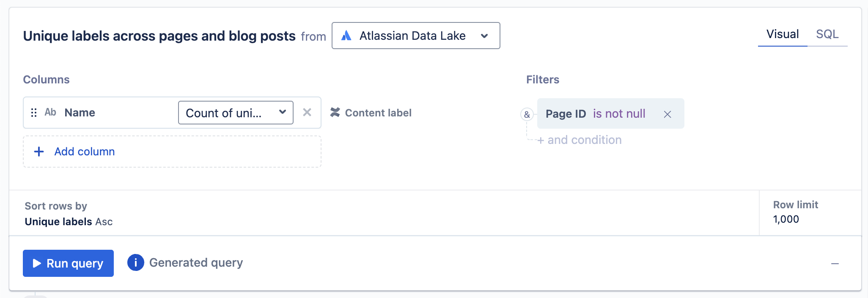This screenshot has height=298, width=868.
Task: Open the Atlassian Data Lake dropdown
Action: click(x=416, y=36)
